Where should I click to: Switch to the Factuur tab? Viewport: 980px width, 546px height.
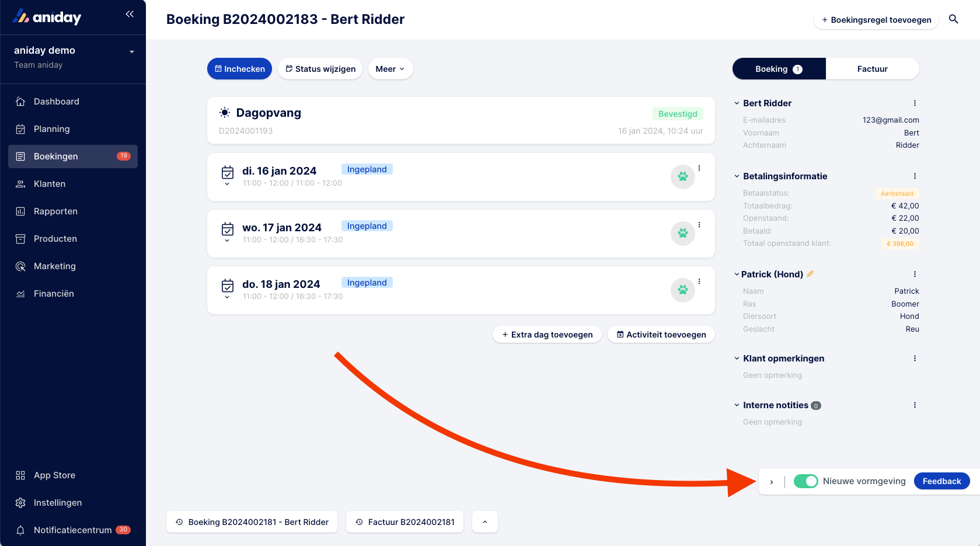tap(872, 69)
